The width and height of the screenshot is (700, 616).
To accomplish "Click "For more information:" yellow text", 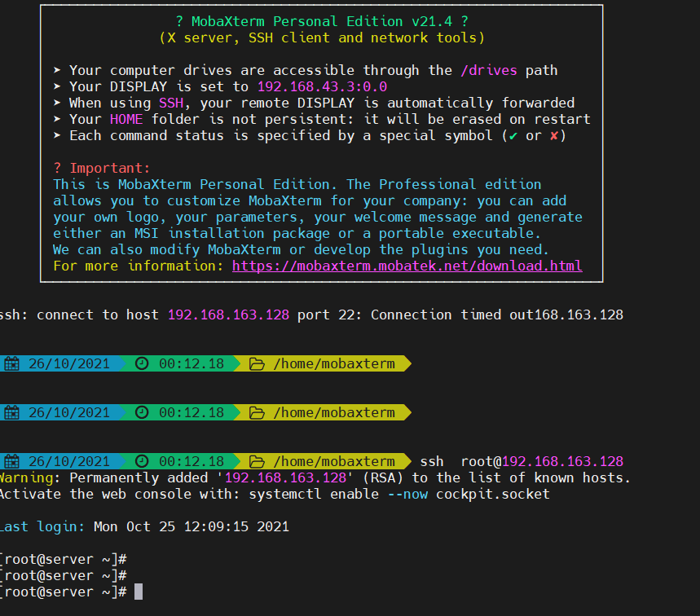I will 138,266.
